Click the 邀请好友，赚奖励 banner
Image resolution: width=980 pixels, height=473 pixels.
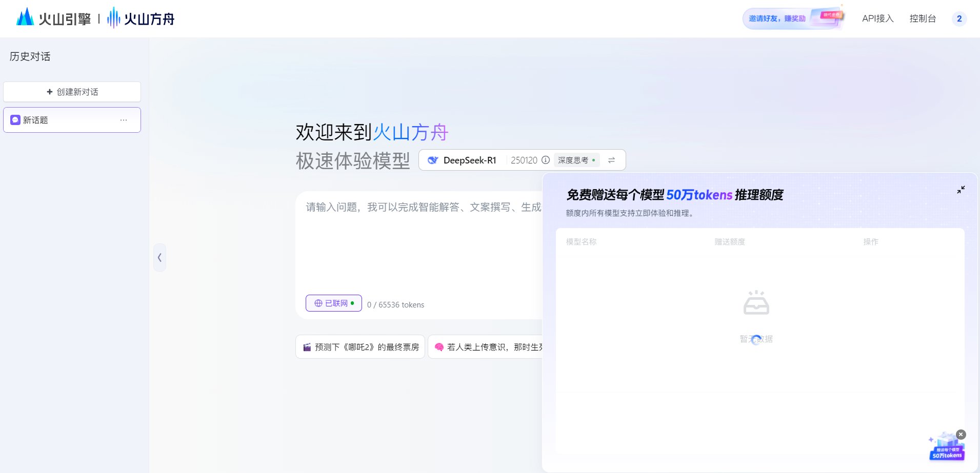click(x=793, y=18)
